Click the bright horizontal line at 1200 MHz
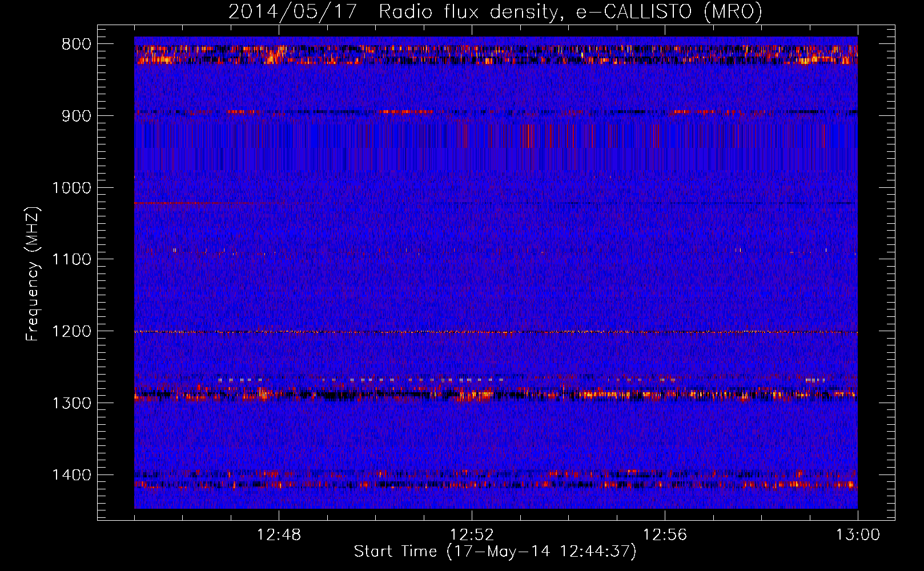The width and height of the screenshot is (924, 571). (496, 332)
